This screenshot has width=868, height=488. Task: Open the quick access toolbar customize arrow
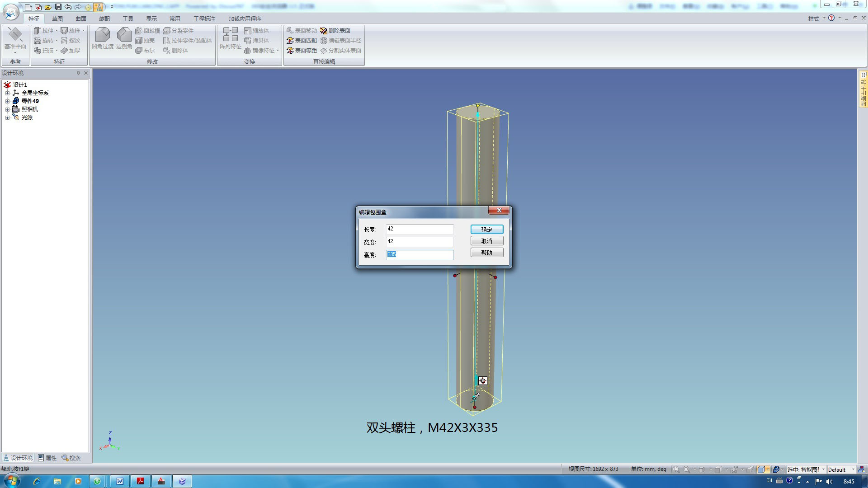(112, 7)
